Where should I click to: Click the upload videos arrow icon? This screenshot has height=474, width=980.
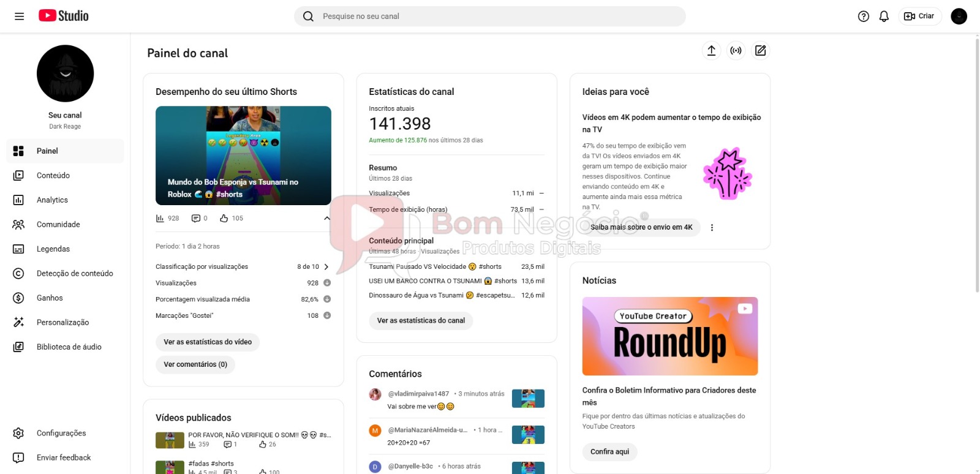[711, 51]
